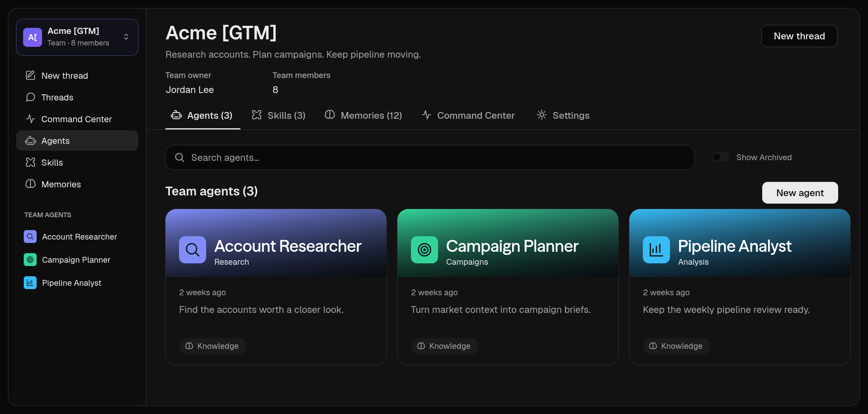868x414 pixels.
Task: Select Skills in the sidebar
Action: click(77, 162)
